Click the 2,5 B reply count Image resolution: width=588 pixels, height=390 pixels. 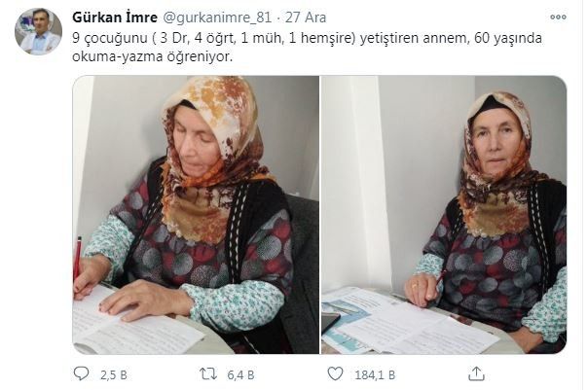click(x=113, y=375)
